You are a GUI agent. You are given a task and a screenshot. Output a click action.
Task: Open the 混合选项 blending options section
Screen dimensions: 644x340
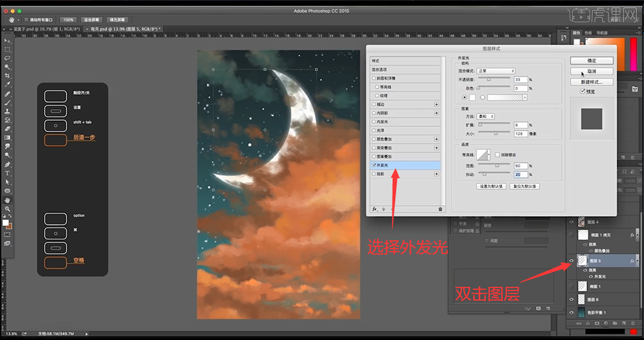405,69
